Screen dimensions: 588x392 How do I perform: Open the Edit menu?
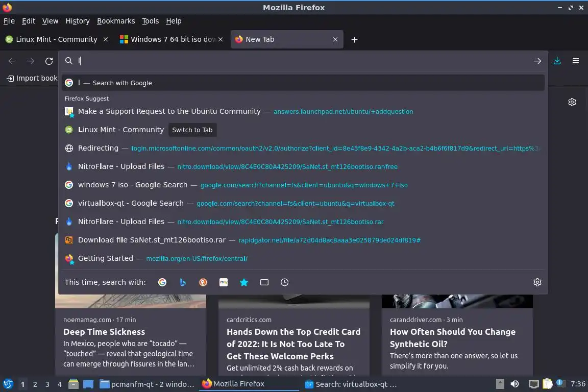tap(29, 21)
